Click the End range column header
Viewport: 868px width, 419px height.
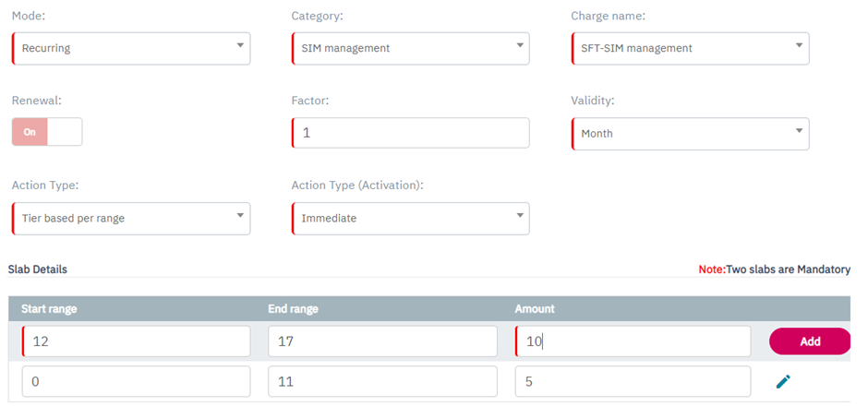pyautogui.click(x=293, y=309)
